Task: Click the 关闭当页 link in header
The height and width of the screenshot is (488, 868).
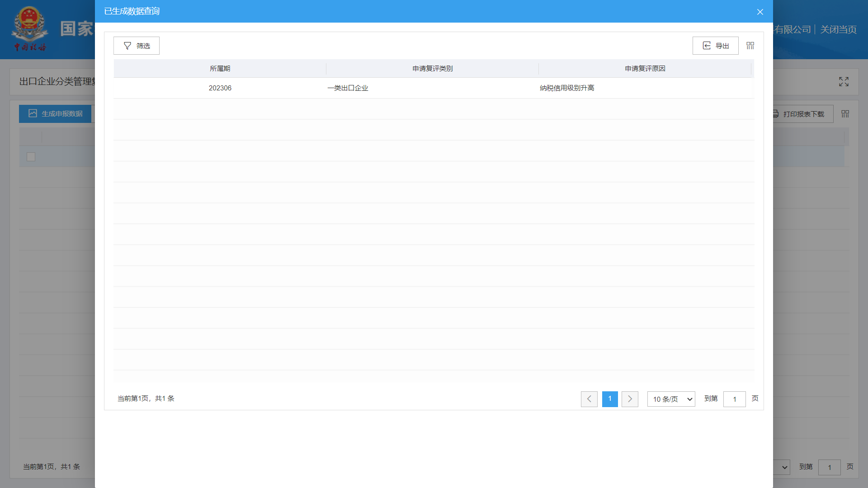Action: [x=838, y=30]
